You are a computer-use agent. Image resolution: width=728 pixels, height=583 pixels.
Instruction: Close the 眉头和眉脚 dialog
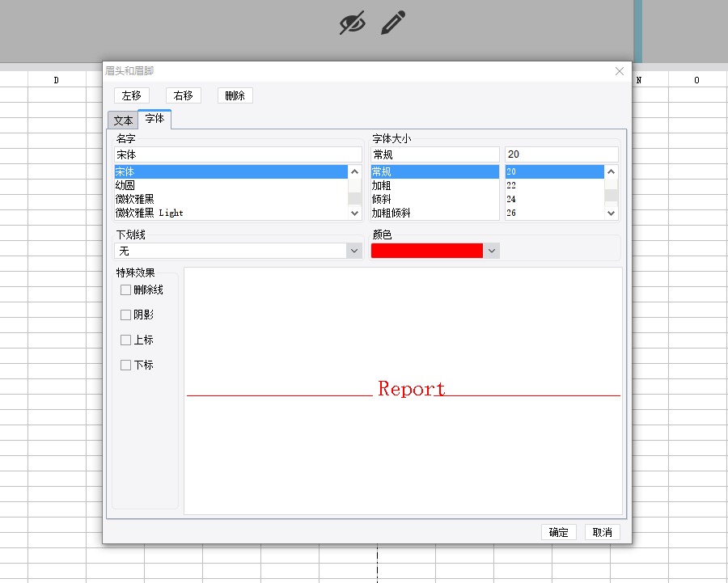620,71
